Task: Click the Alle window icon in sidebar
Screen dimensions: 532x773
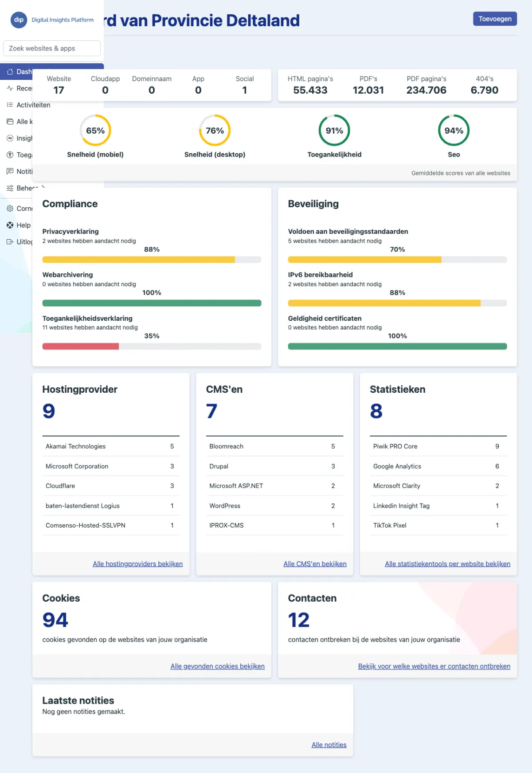Action: (x=10, y=122)
